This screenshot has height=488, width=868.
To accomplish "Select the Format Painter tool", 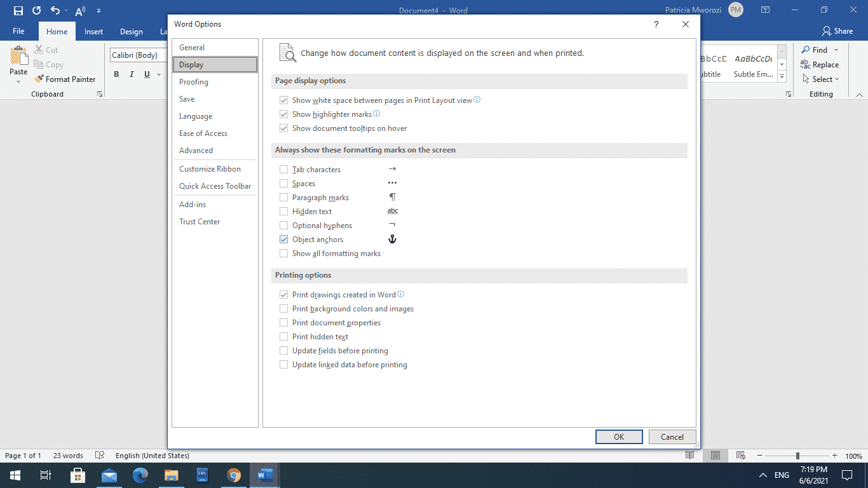I will pyautogui.click(x=65, y=79).
